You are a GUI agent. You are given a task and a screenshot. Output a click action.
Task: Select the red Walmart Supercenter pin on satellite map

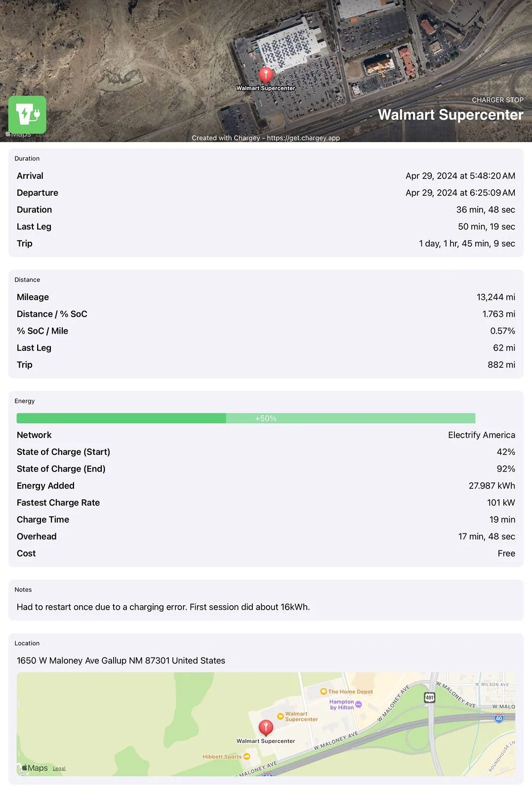266,75
